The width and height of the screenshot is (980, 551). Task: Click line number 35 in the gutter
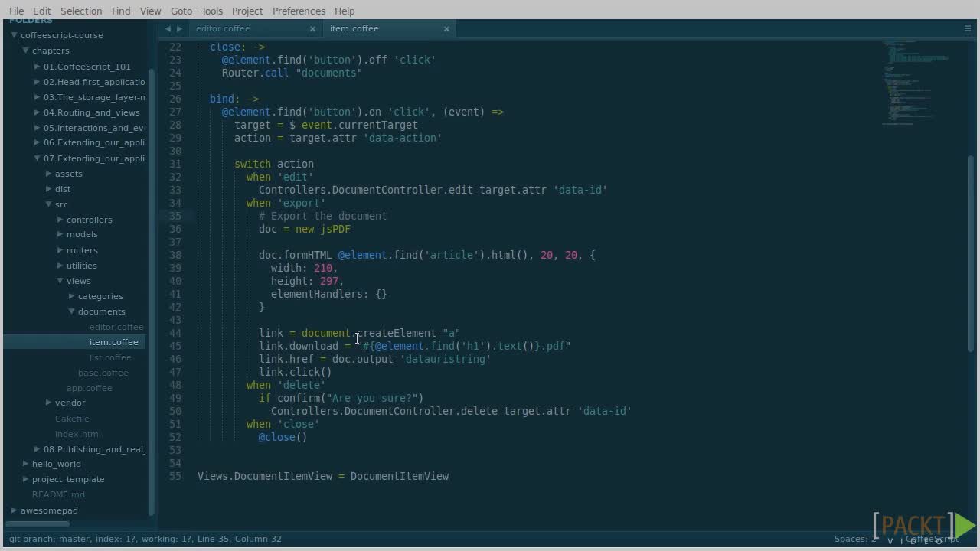click(x=175, y=216)
